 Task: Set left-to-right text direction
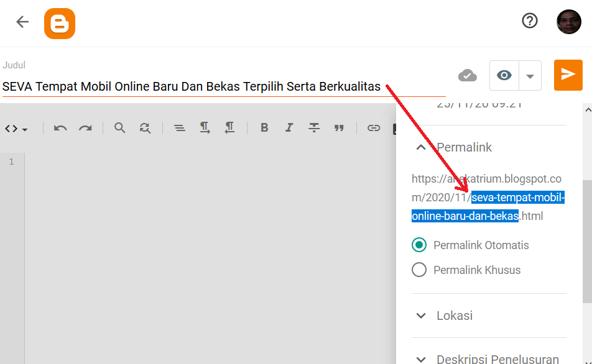(205, 128)
